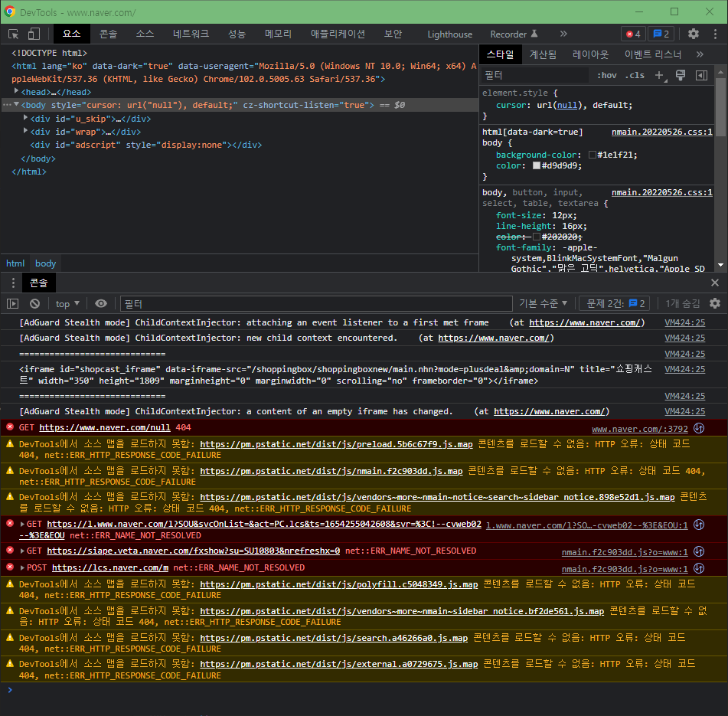Click the blue issues badge showing 2
728x716 pixels.
[x=661, y=34]
